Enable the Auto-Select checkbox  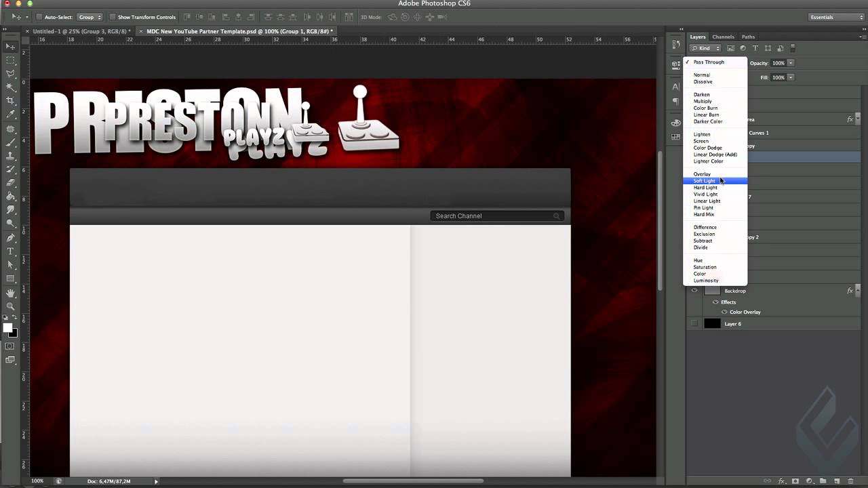(39, 17)
